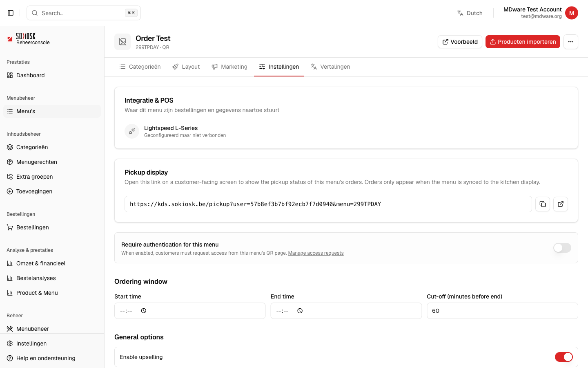Click the Sokiosk Beheerconsole logo
Viewport: 588px width, 368px height.
tap(29, 39)
